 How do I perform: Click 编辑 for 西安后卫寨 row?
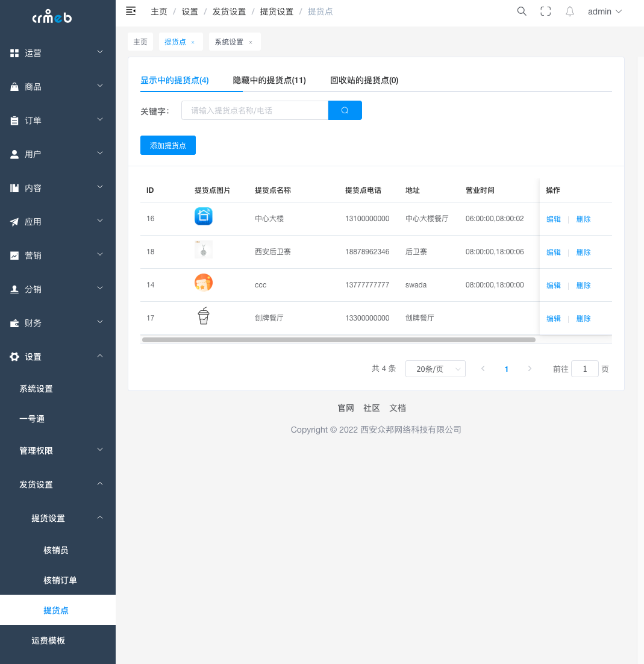coord(553,252)
